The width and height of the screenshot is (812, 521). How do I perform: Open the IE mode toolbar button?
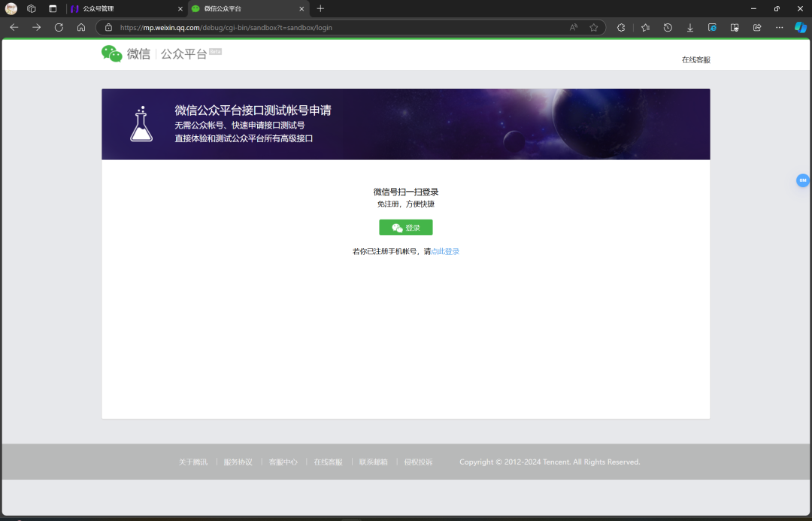click(x=712, y=28)
